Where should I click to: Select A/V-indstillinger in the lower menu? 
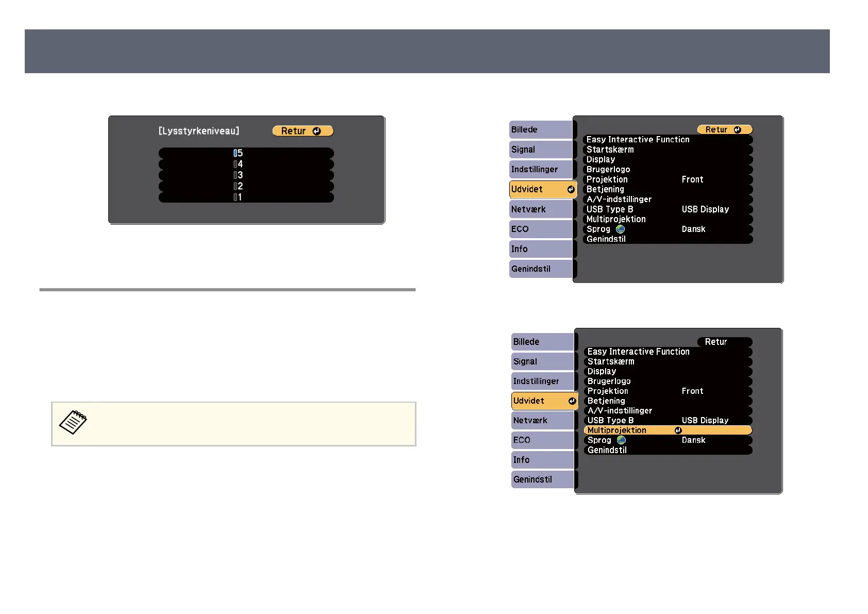[x=620, y=411]
